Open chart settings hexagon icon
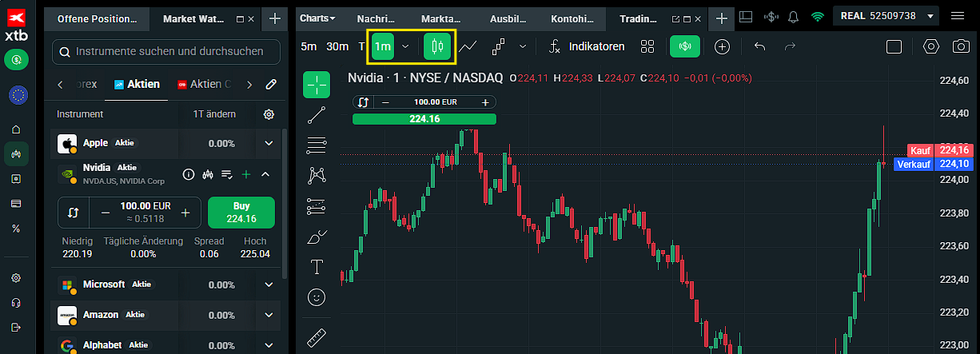This screenshot has width=980, height=354. pos(930,46)
